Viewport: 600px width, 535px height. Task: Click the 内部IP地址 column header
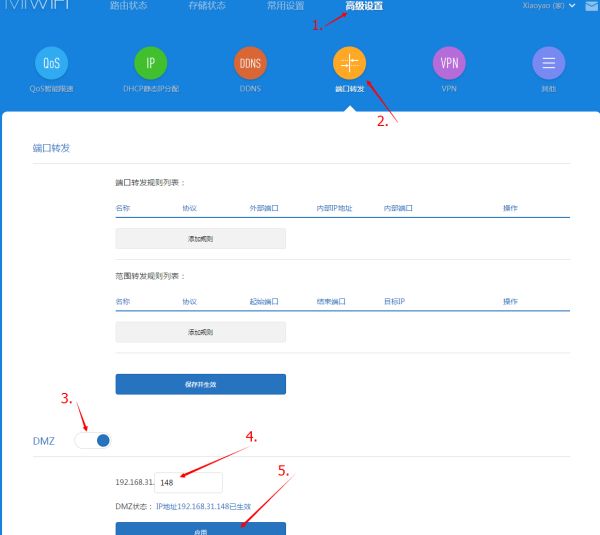[x=334, y=208]
